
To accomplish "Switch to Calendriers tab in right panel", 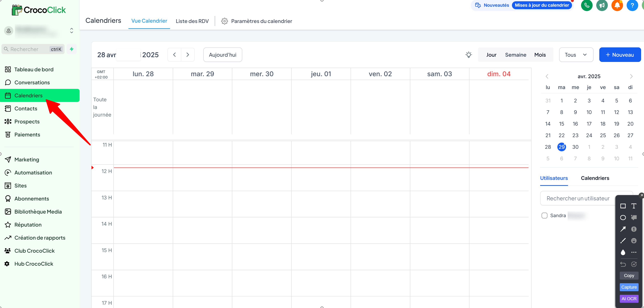I will click(x=595, y=178).
